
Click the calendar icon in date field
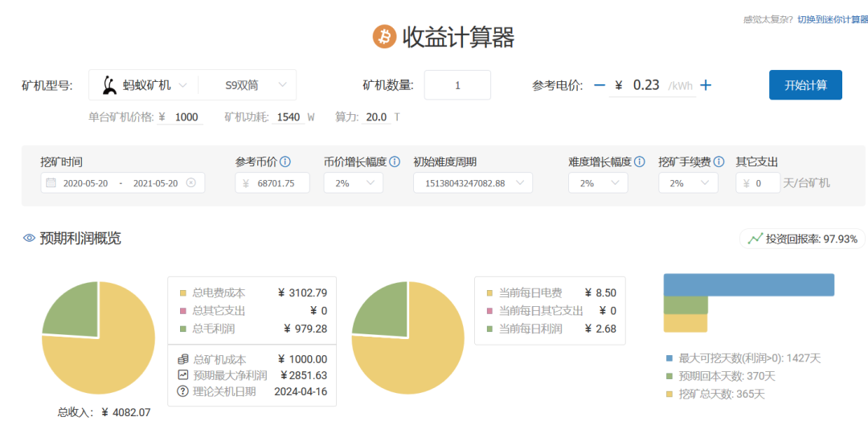pos(51,183)
